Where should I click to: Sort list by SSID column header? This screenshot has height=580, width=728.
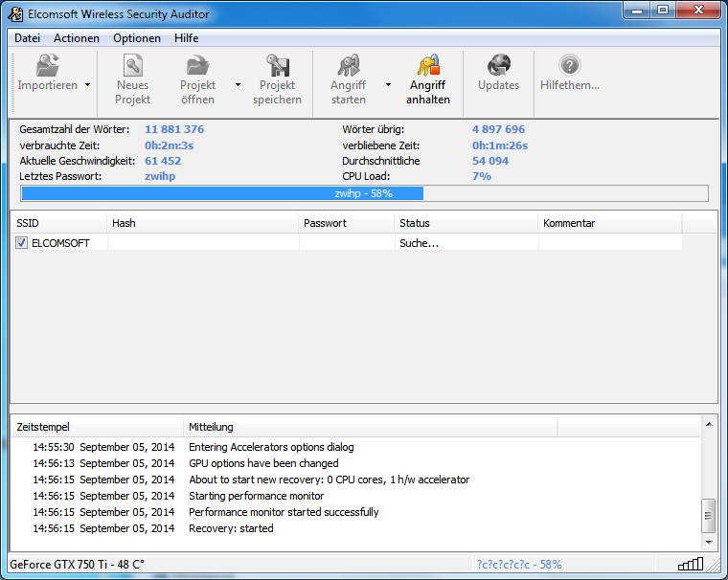[x=57, y=223]
